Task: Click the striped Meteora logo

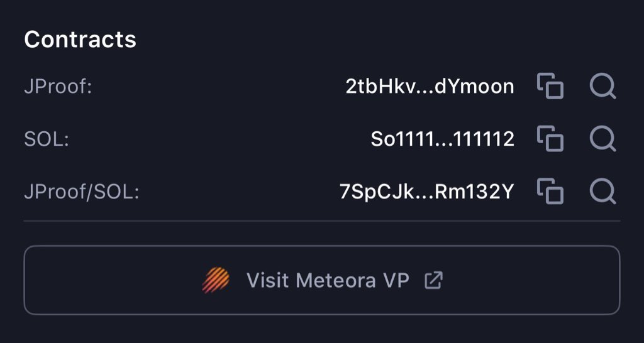Action: [x=216, y=280]
